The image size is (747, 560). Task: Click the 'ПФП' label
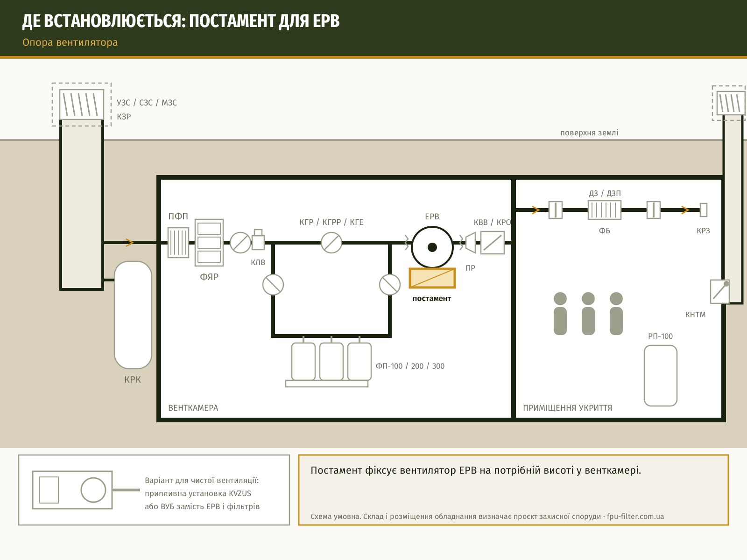click(x=178, y=217)
